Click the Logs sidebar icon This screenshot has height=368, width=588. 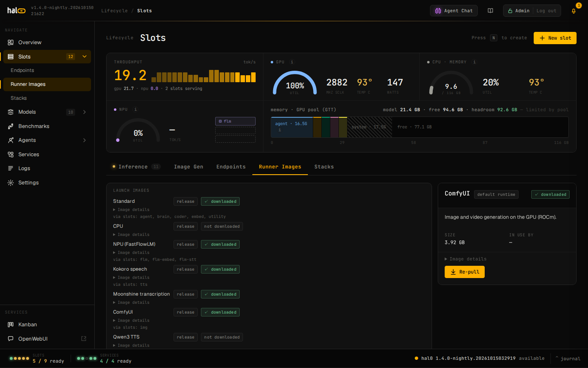11,168
